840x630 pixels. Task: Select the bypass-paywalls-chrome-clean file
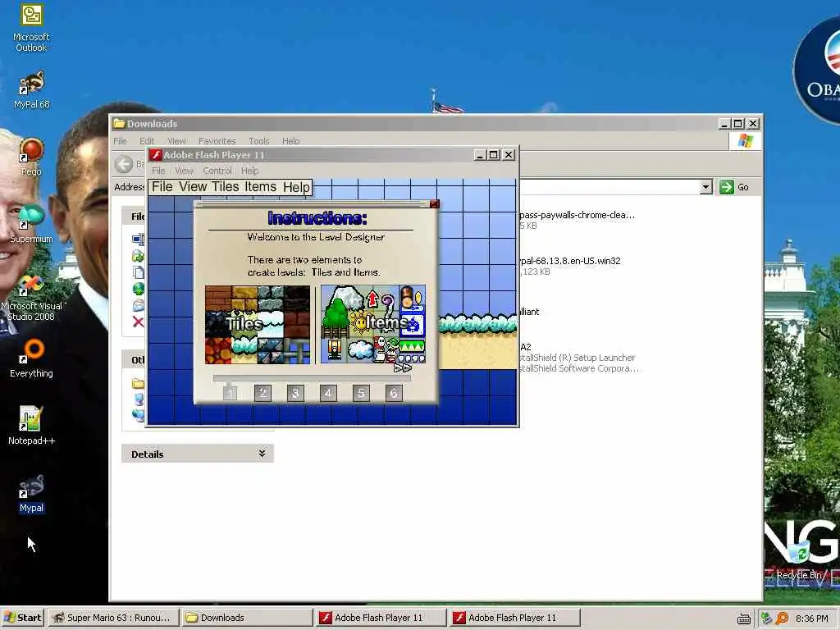577,220
